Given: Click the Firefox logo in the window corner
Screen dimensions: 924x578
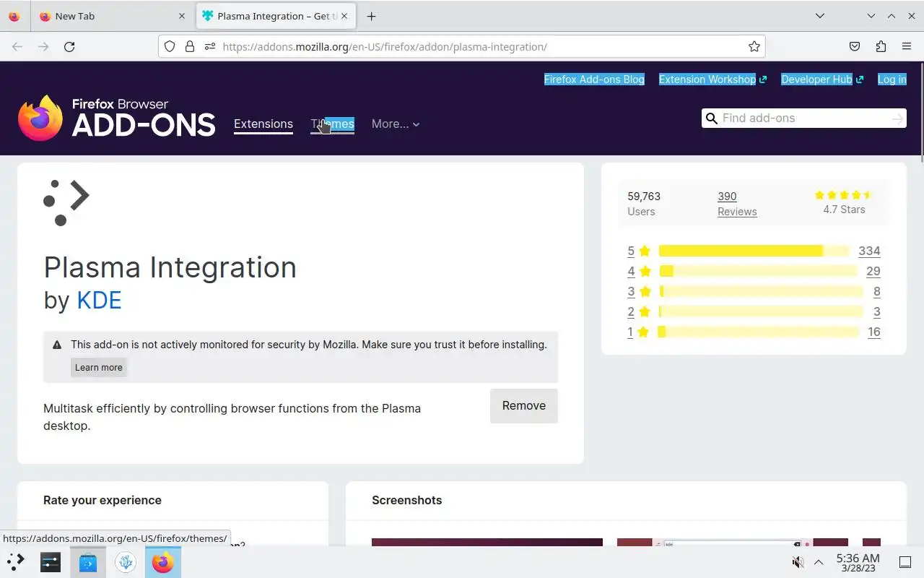Looking at the screenshot, I should coord(14,16).
